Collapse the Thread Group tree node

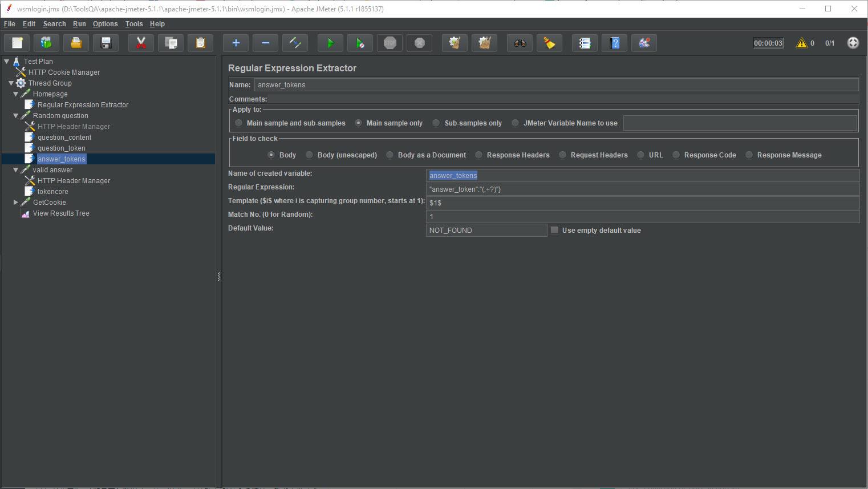coord(11,83)
